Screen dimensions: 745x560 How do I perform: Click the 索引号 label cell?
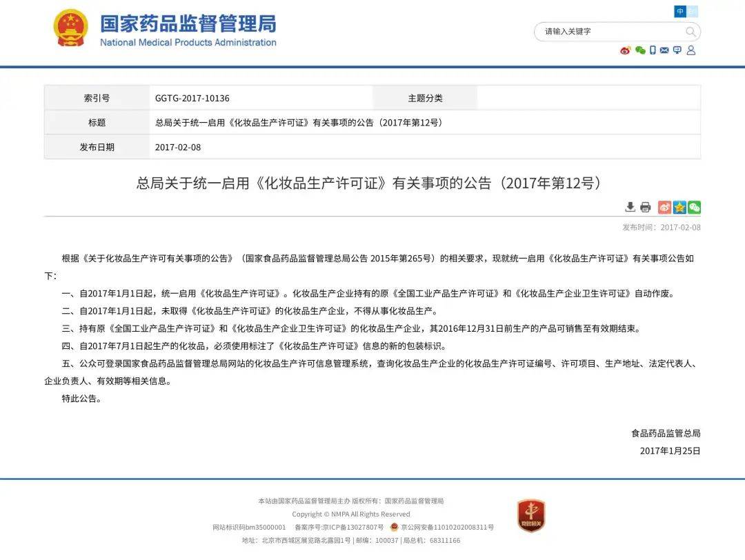(x=97, y=99)
